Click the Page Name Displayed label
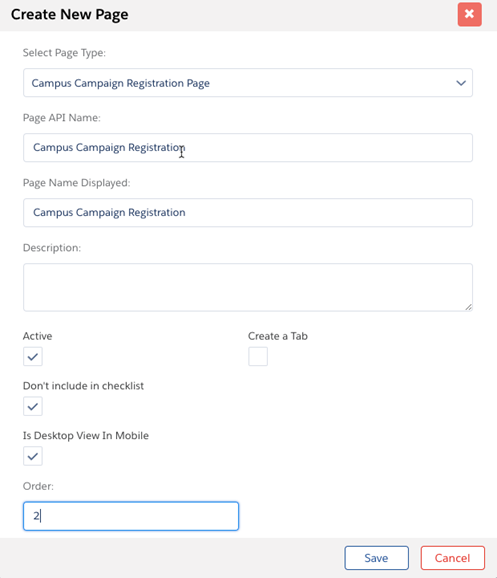The height and width of the screenshot is (578, 497). point(76,183)
